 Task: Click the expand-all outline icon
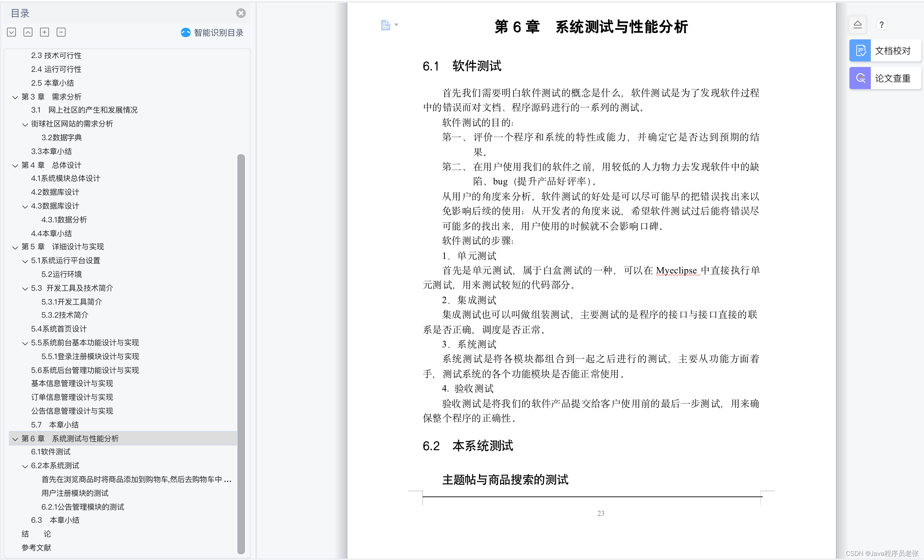point(11,32)
